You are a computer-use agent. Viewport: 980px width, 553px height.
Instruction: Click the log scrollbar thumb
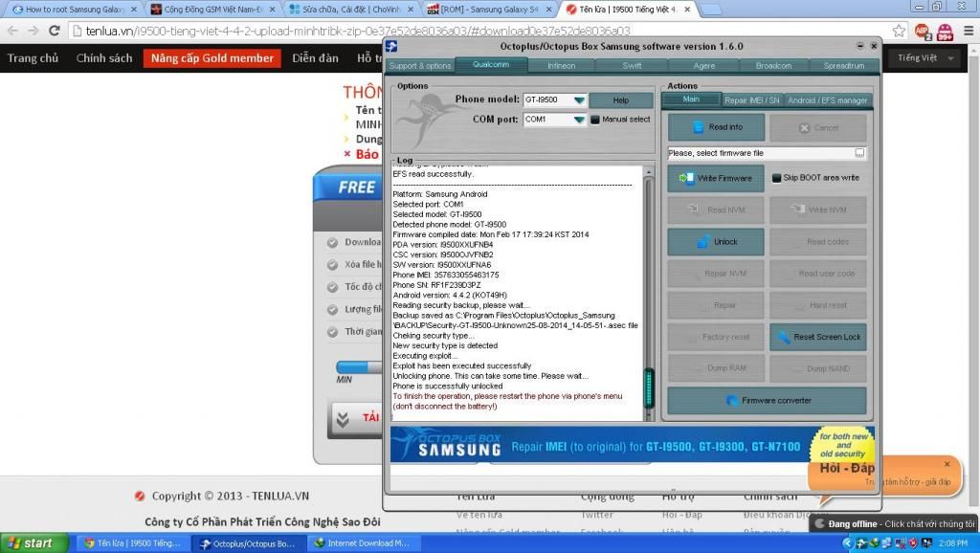click(649, 387)
